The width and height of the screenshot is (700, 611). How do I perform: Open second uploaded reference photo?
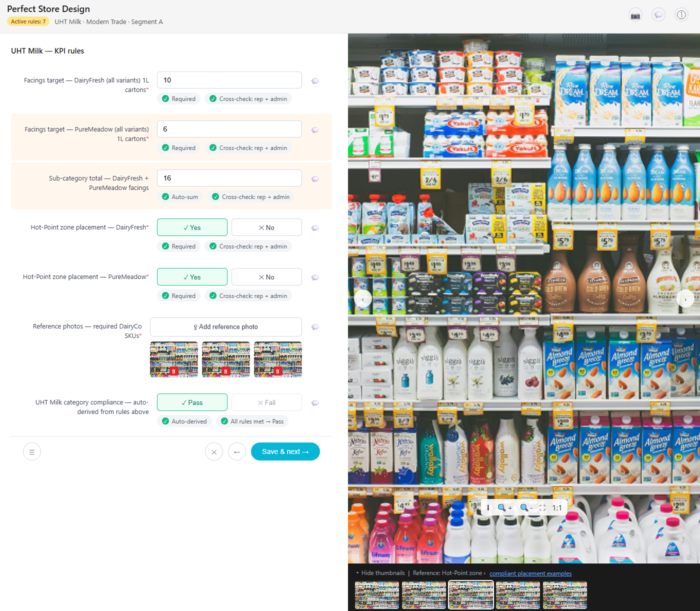coord(226,359)
